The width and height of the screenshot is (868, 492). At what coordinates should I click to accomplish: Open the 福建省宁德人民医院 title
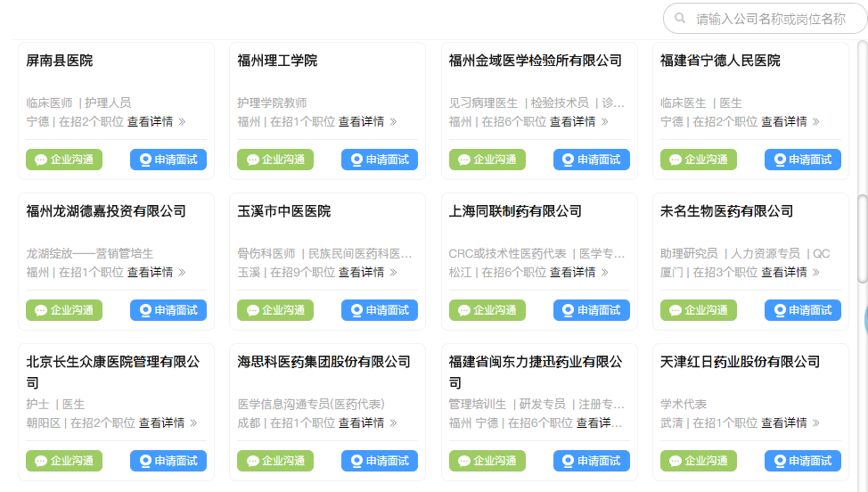[x=720, y=61]
